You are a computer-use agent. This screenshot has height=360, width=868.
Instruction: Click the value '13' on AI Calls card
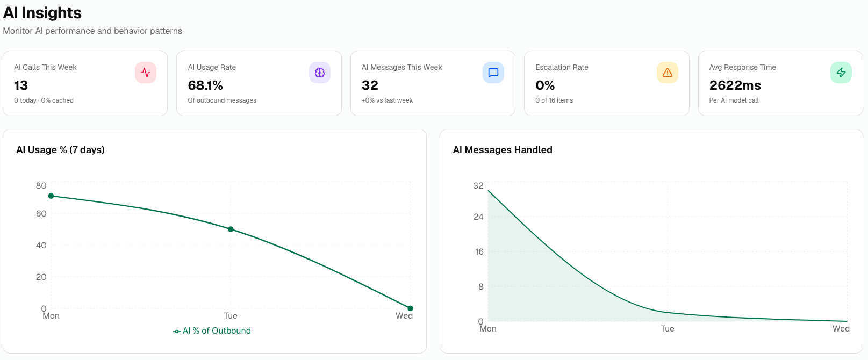(x=21, y=85)
